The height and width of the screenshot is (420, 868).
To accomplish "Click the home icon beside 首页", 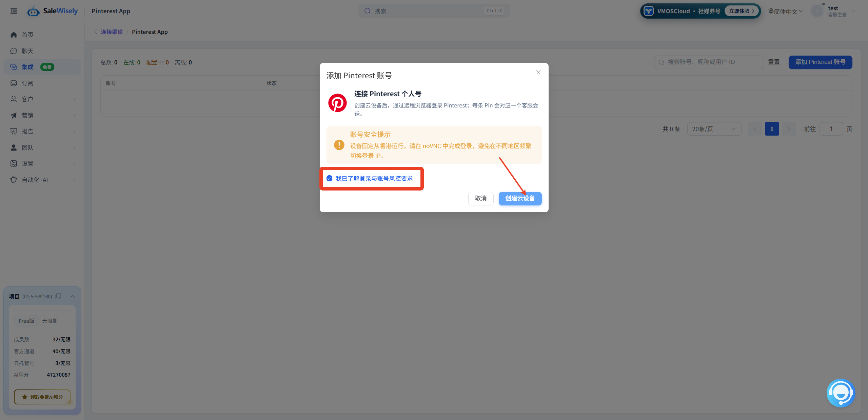I will click(14, 35).
